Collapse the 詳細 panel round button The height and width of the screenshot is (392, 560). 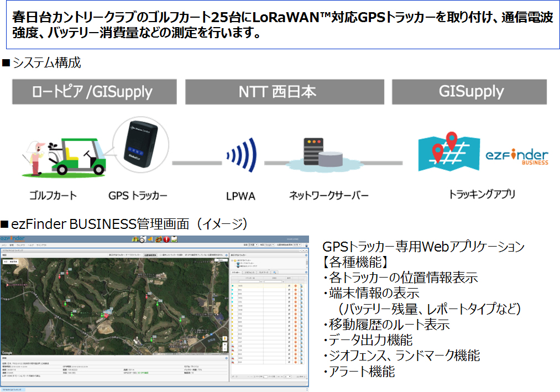(227, 358)
